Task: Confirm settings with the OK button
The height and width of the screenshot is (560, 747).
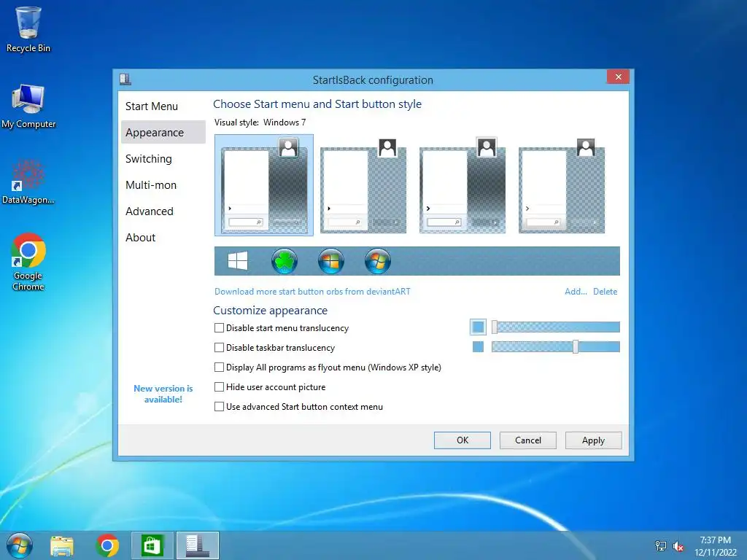Action: (462, 440)
